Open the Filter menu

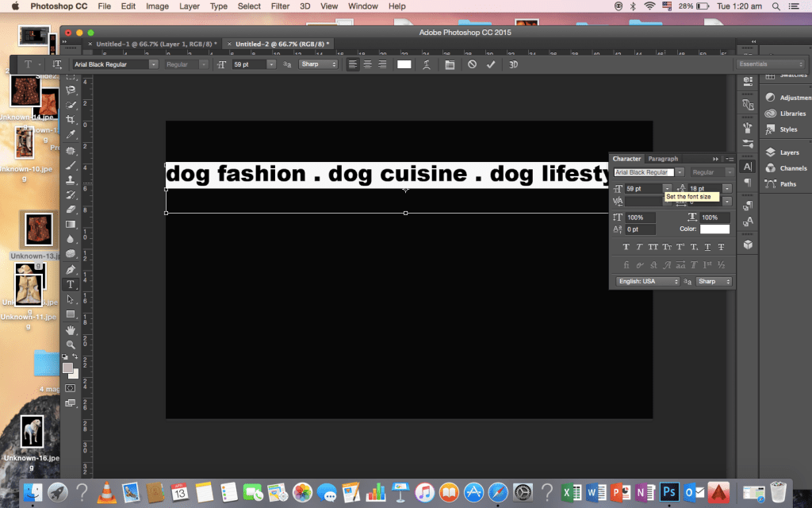tap(279, 6)
